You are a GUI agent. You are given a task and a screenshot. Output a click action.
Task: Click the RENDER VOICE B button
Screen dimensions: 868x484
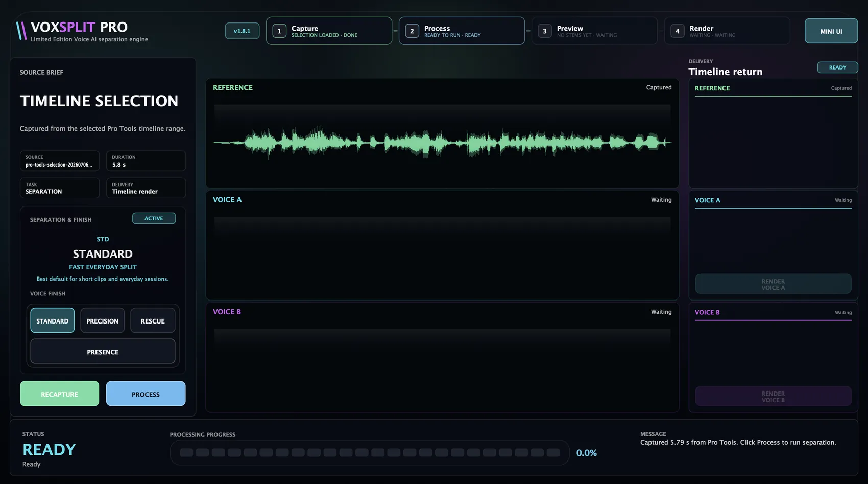point(773,397)
